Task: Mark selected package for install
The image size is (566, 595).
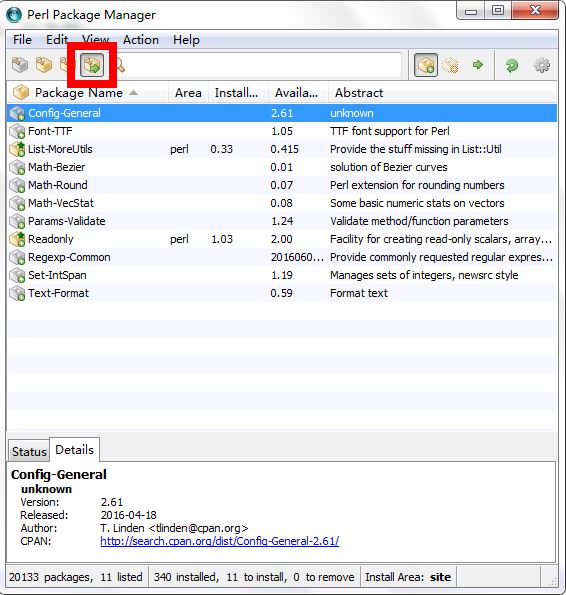Action: (426, 65)
